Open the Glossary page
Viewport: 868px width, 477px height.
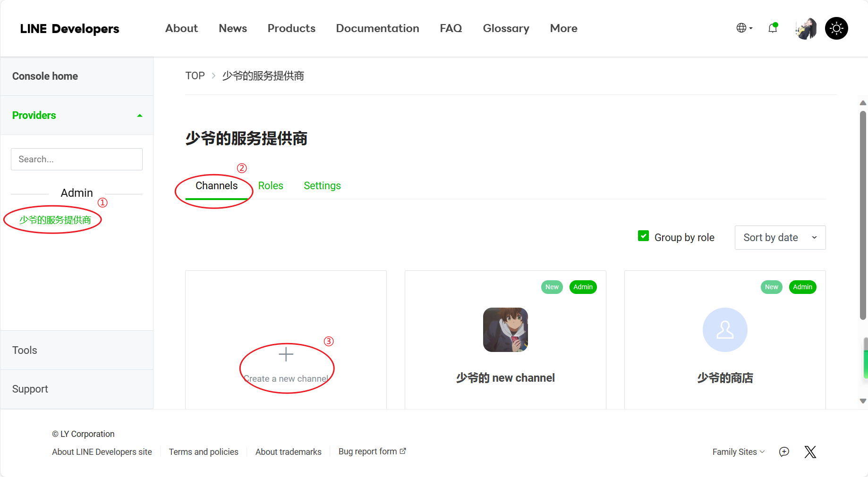(506, 28)
